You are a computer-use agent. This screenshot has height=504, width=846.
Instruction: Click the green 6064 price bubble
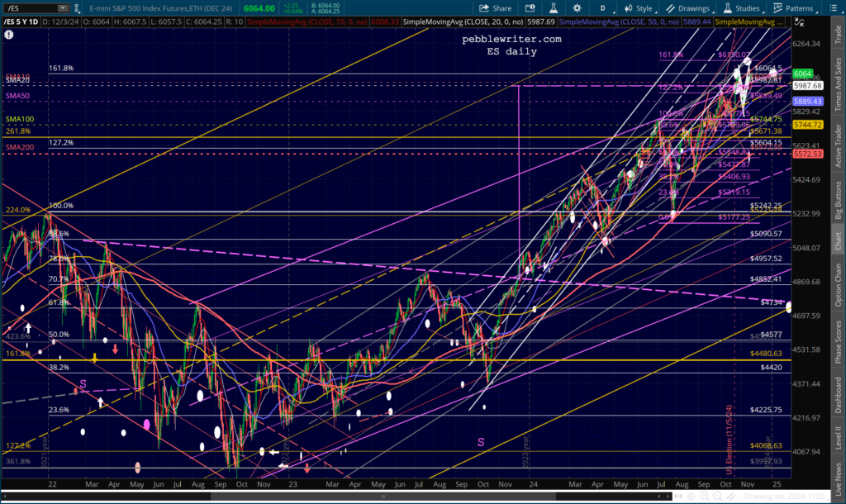pyautogui.click(x=802, y=74)
